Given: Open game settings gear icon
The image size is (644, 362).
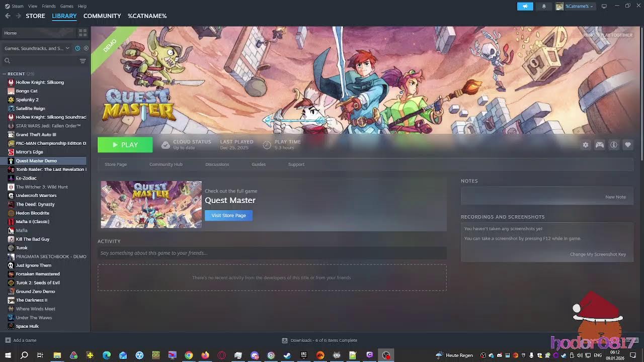Looking at the screenshot, I should [586, 145].
